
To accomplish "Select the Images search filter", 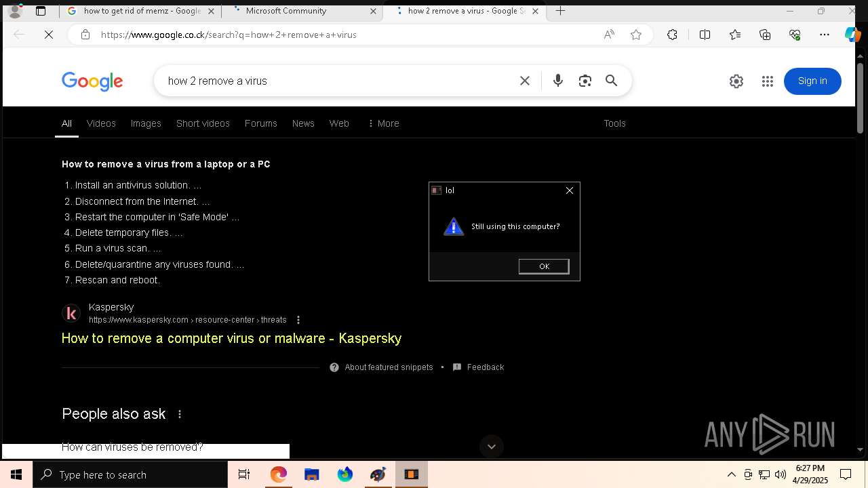I will [146, 123].
